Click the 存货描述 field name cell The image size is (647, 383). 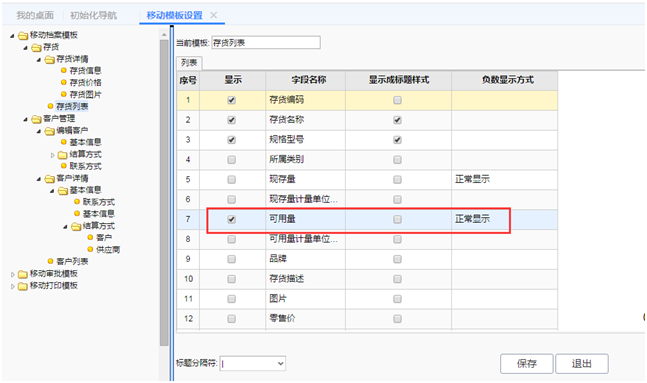305,279
